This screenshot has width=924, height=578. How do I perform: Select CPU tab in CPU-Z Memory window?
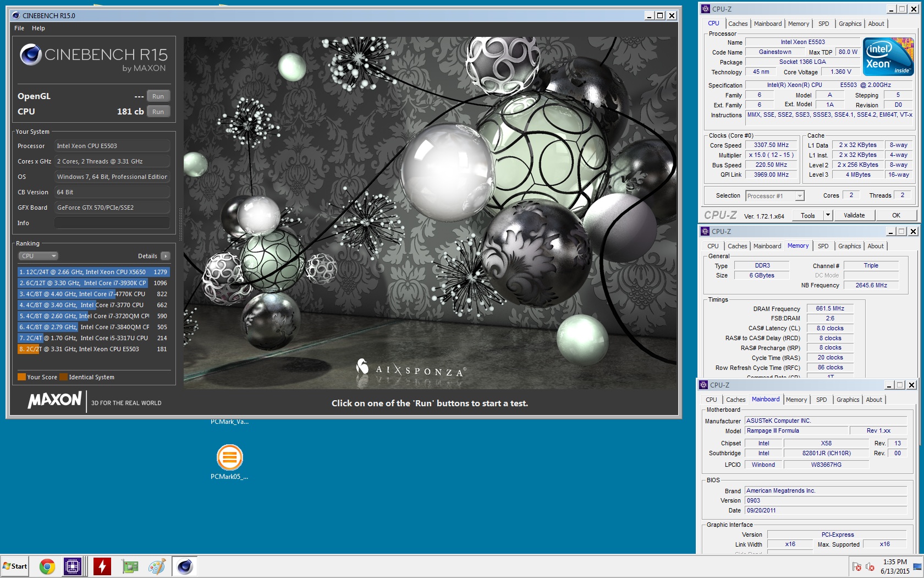click(x=713, y=246)
